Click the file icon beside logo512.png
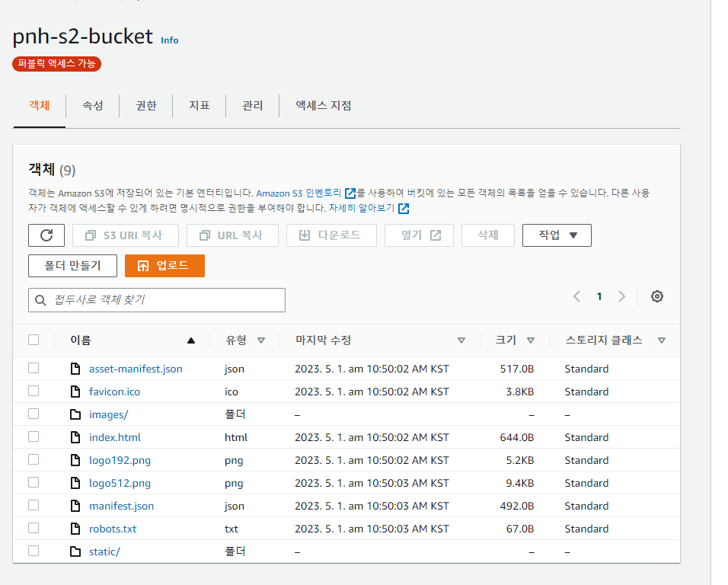The width and height of the screenshot is (728, 585). pos(75,483)
